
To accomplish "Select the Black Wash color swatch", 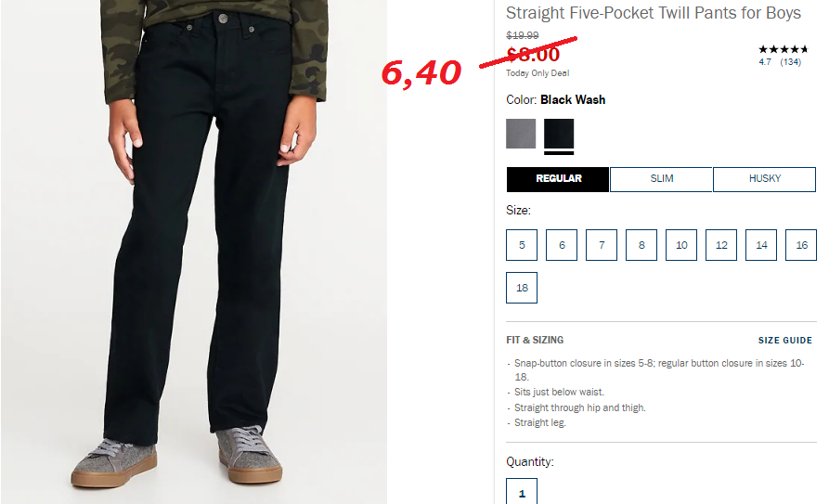I will pyautogui.click(x=559, y=134).
